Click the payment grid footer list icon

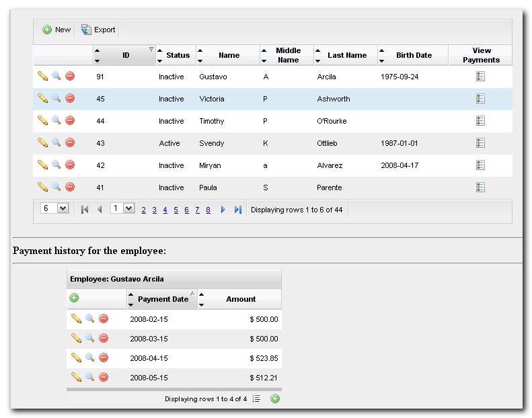click(256, 399)
